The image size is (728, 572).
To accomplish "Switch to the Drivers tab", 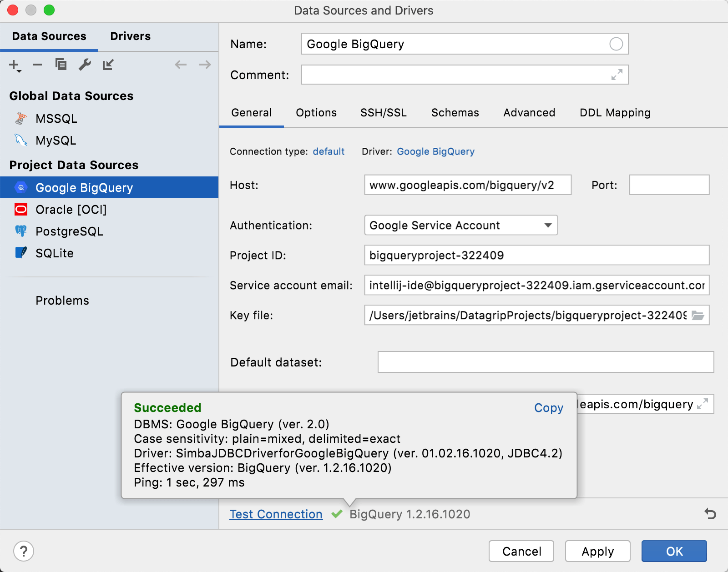I will point(130,36).
